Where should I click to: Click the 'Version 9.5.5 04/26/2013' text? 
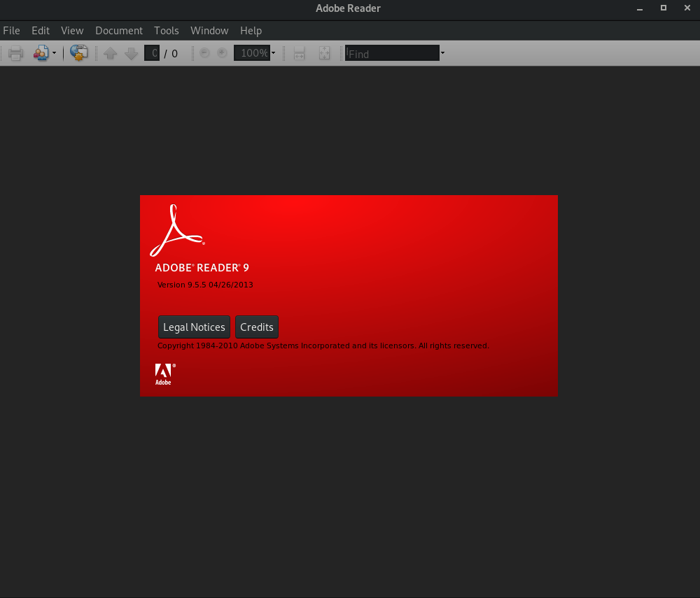[205, 285]
